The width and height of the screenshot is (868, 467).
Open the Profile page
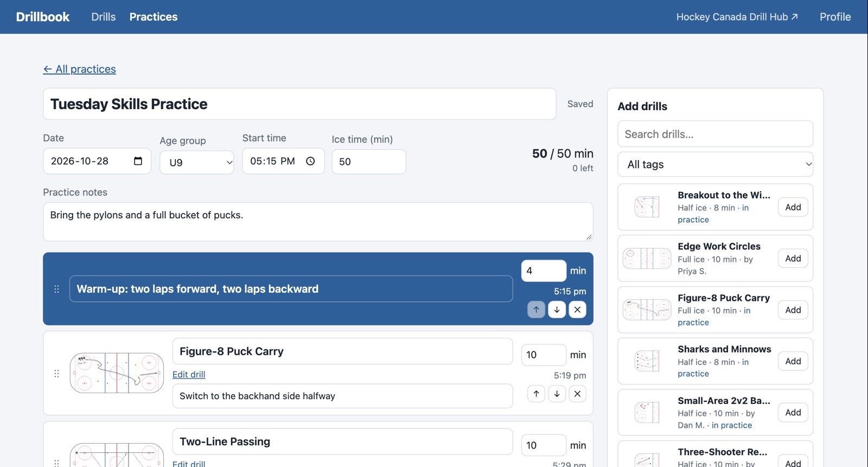(x=835, y=17)
